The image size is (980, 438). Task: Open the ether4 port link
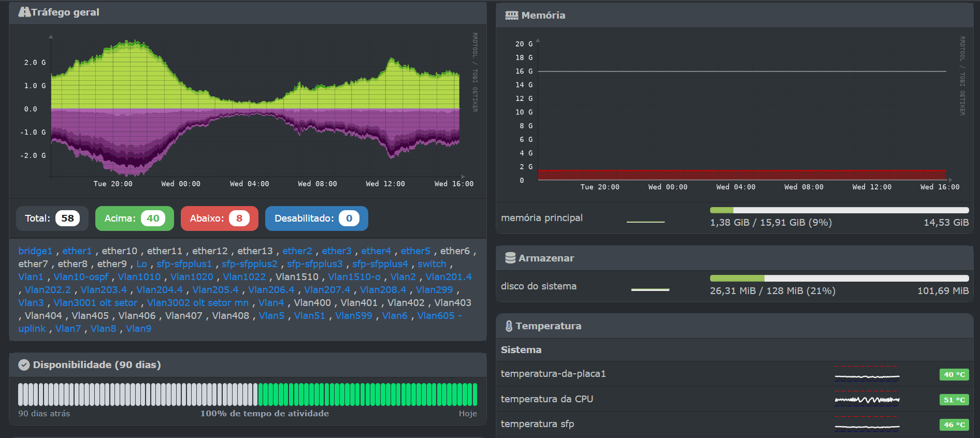click(376, 251)
